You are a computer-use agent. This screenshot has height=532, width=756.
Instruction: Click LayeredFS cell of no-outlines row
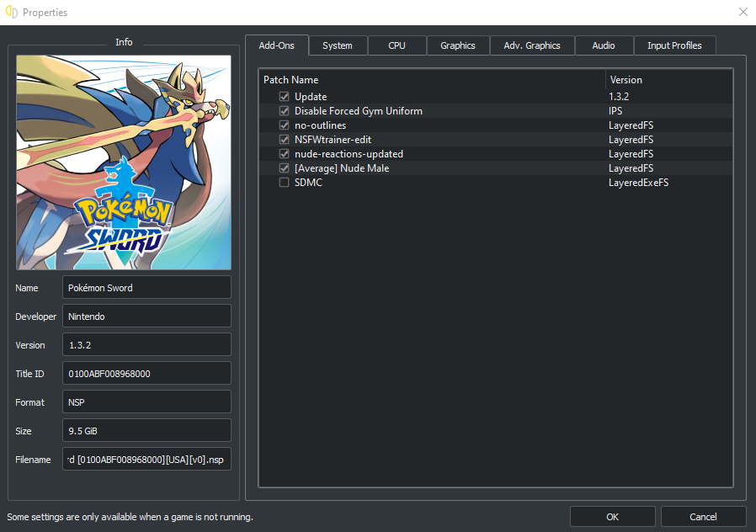[x=631, y=125]
